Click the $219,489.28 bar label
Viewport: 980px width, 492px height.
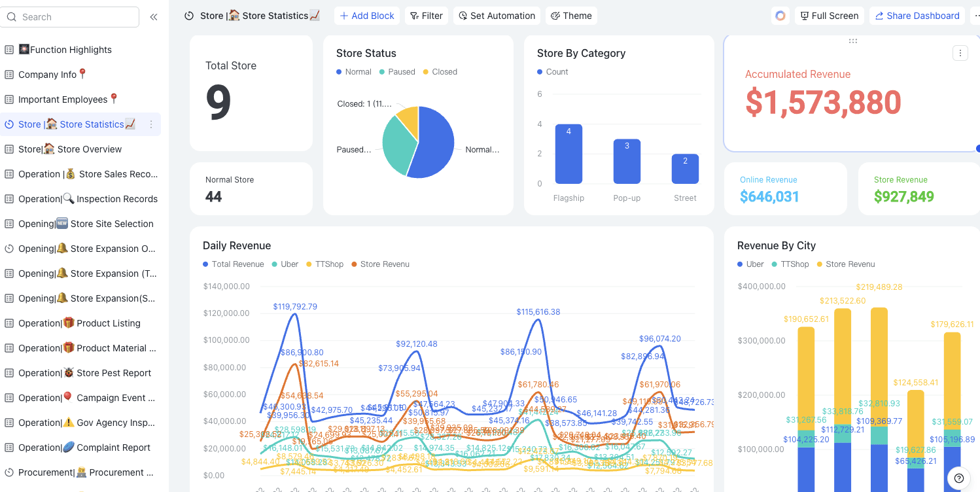click(879, 287)
